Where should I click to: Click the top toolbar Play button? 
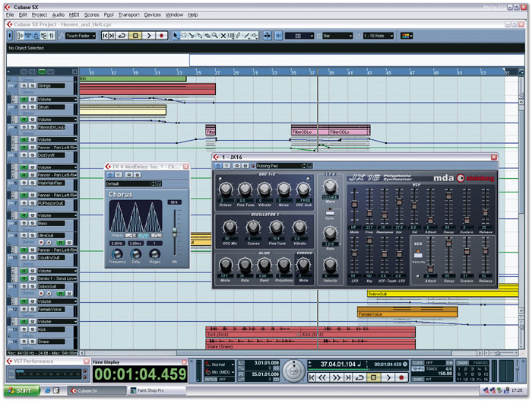(149, 36)
